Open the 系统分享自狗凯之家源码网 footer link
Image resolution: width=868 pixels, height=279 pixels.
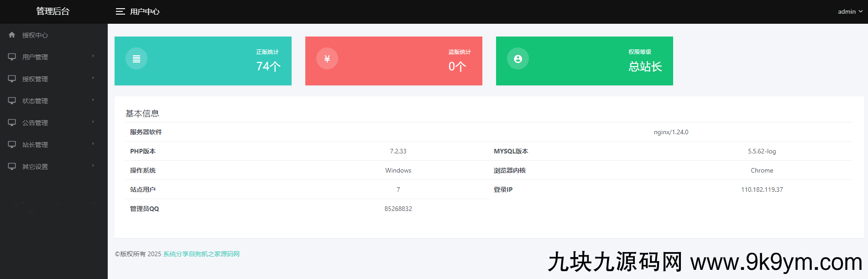point(201,254)
